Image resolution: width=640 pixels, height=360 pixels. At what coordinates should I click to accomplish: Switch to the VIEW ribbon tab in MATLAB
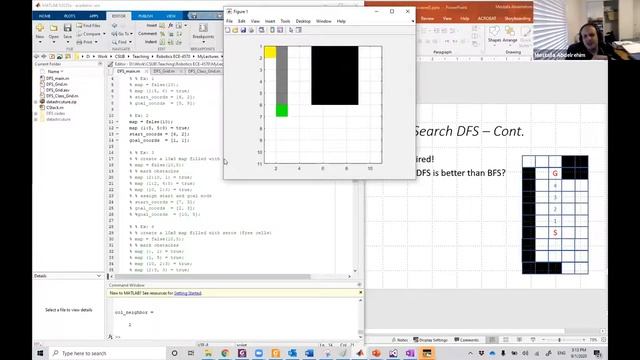point(171,16)
